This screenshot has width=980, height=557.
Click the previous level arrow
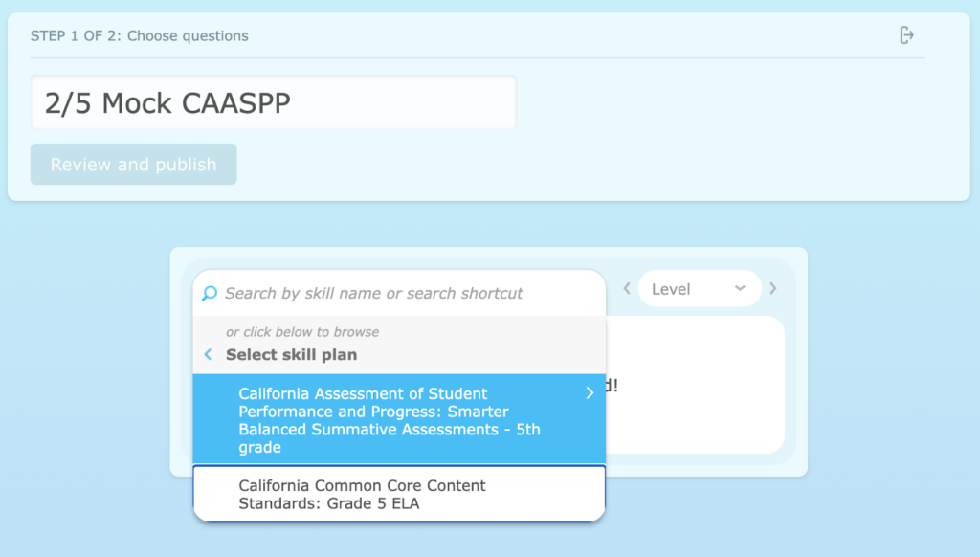pos(627,288)
